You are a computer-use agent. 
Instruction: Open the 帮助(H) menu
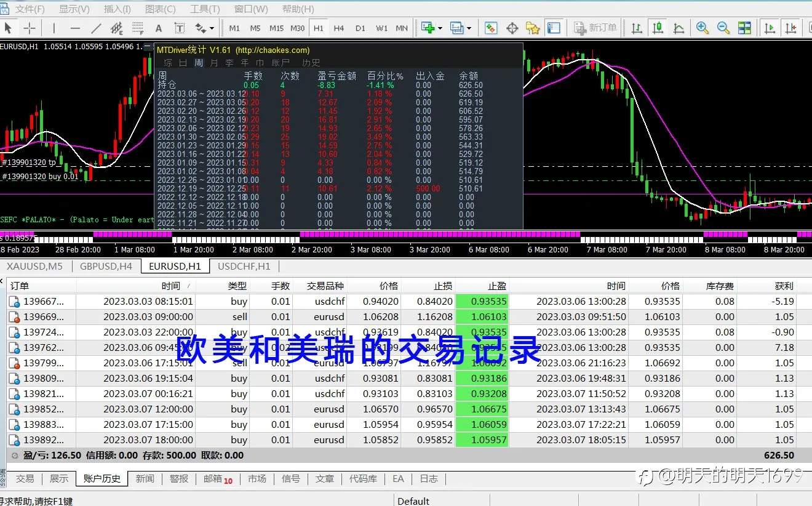tap(298, 9)
